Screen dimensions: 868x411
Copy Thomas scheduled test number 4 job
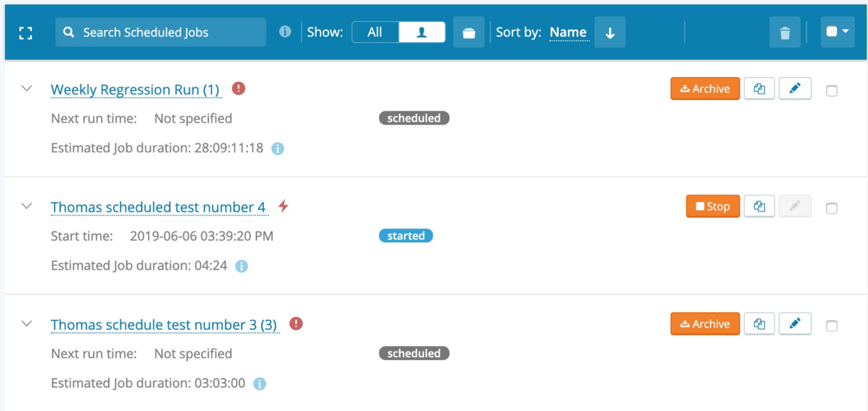[x=759, y=206]
